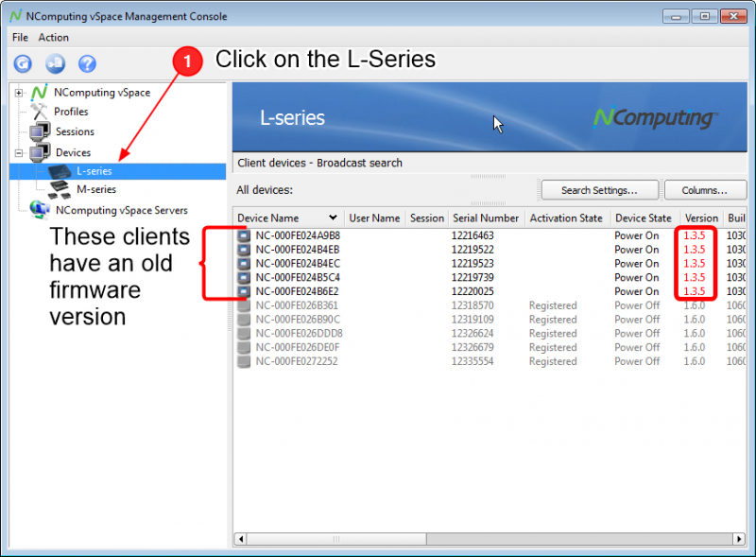
Task: Click the Sessions monitor icon
Action: (40, 131)
